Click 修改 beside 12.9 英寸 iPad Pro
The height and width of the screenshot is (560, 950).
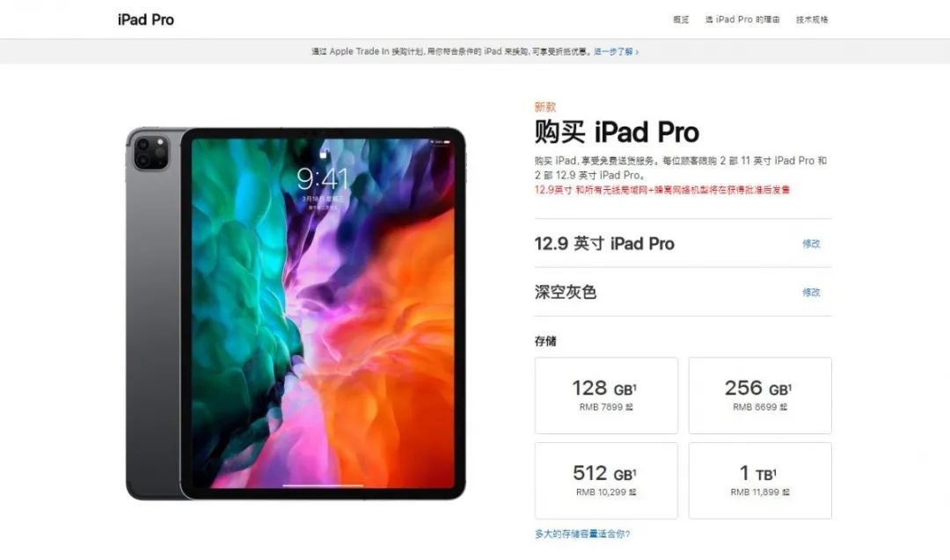click(x=811, y=244)
